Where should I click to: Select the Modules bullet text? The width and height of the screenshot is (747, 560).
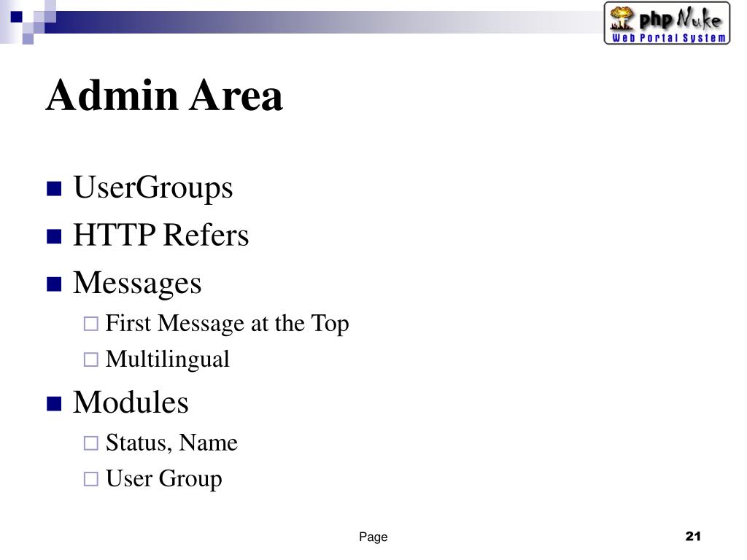tap(131, 402)
